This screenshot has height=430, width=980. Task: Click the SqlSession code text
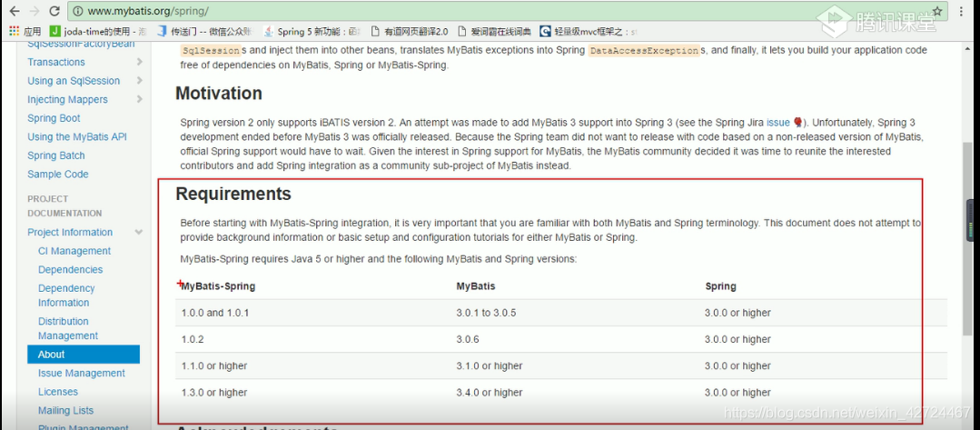(x=211, y=51)
